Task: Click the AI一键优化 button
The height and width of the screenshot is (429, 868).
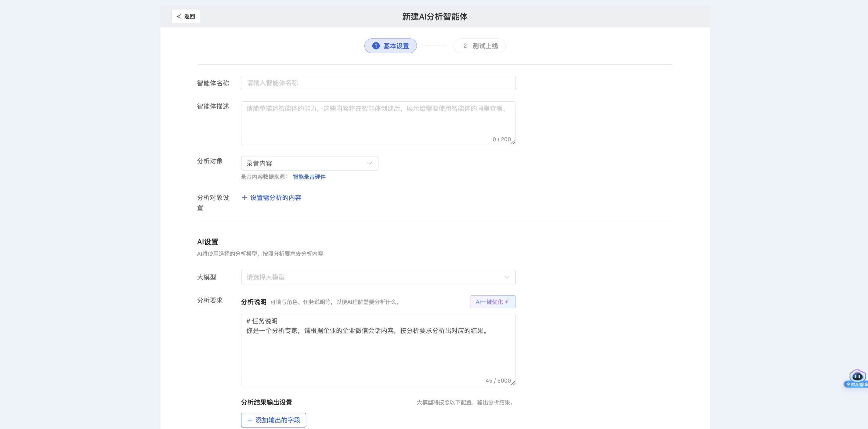Action: tap(493, 302)
